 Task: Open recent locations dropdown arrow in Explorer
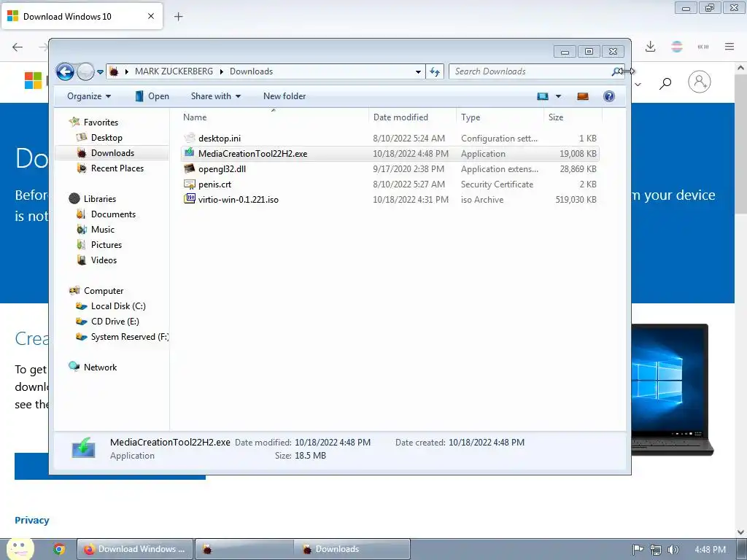pyautogui.click(x=100, y=72)
